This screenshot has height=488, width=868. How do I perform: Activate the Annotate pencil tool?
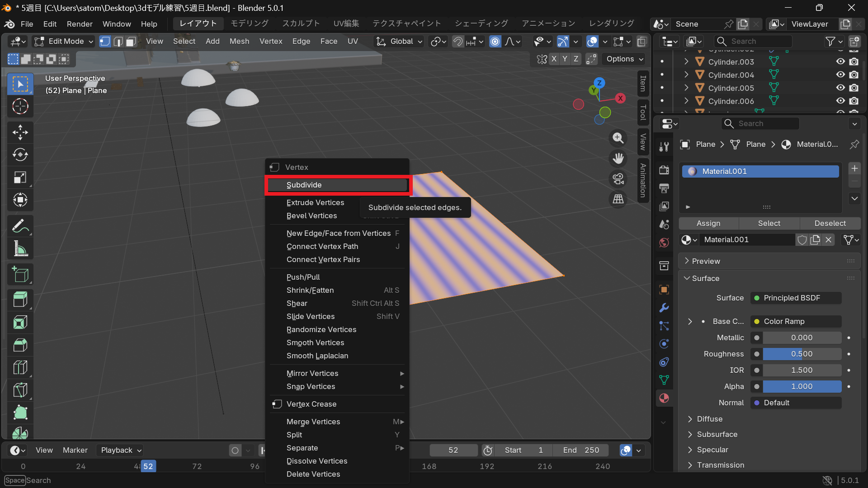tap(20, 226)
